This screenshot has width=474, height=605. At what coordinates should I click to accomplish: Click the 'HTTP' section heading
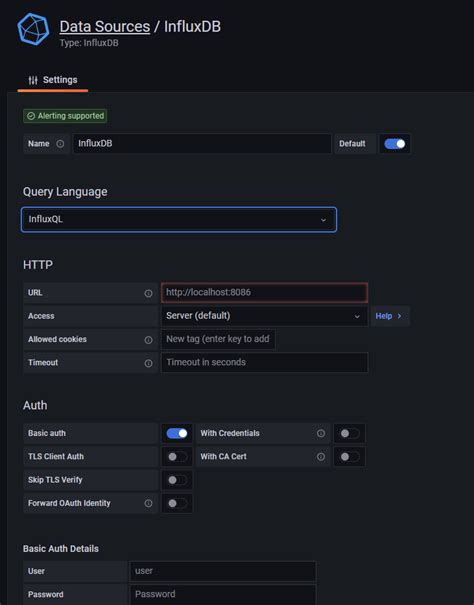click(38, 265)
